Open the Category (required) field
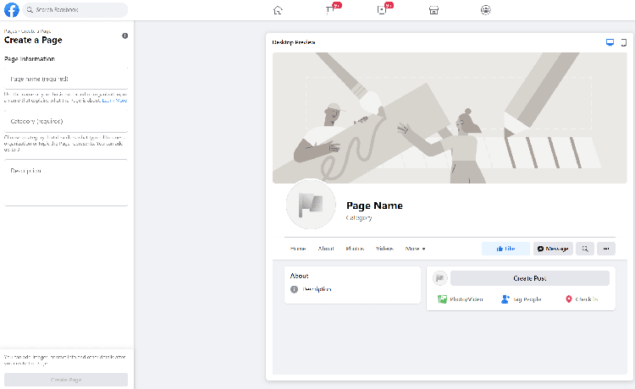This screenshot has width=635, height=389. (x=66, y=121)
